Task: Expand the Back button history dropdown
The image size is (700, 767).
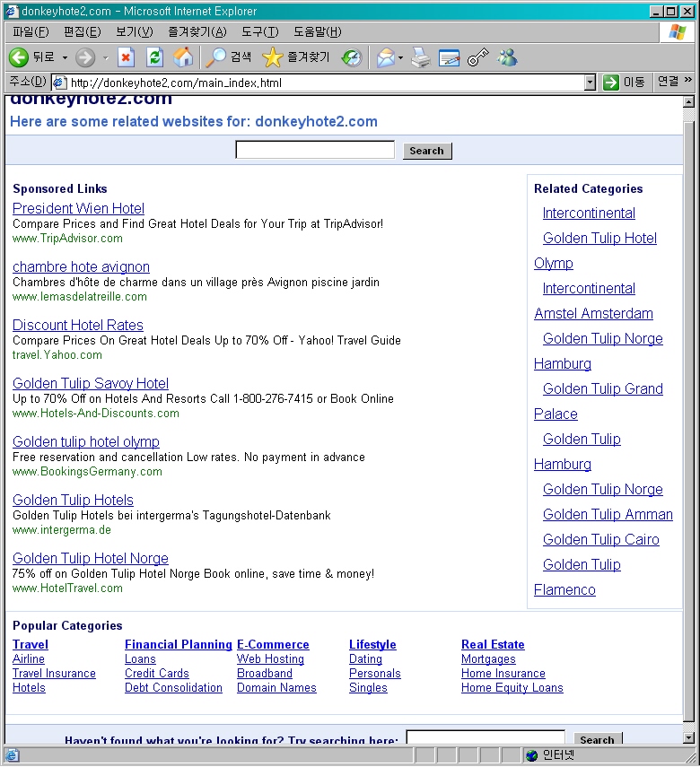Action: [65, 58]
